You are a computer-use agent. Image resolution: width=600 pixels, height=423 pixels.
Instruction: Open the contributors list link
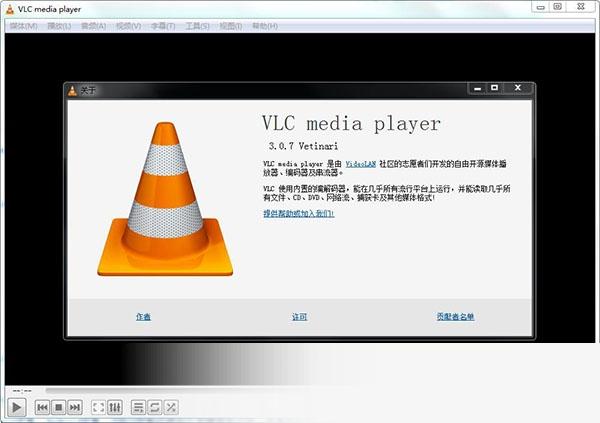pos(455,317)
